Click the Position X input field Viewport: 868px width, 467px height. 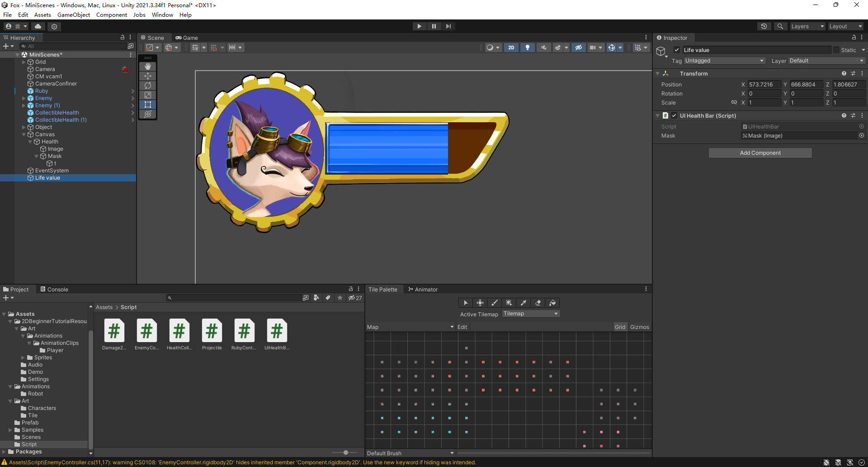[x=764, y=84]
